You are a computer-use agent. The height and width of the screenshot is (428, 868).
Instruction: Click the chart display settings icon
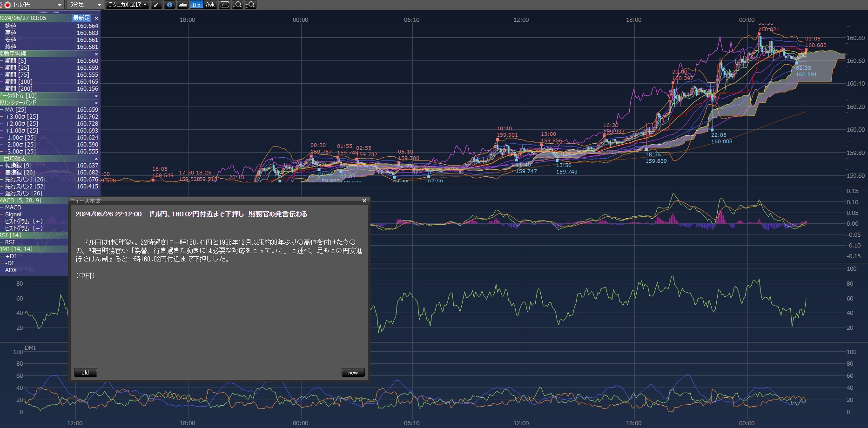click(x=225, y=5)
